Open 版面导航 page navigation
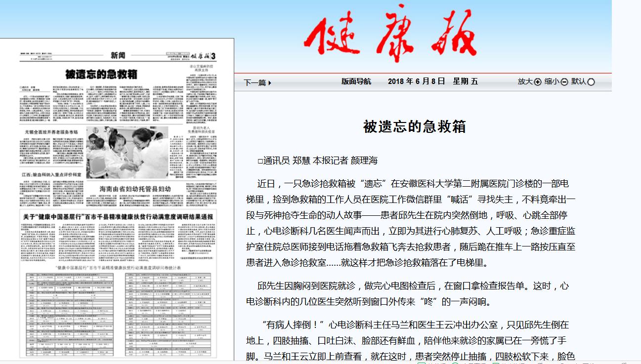The width and height of the screenshot is (641, 364). coord(356,81)
